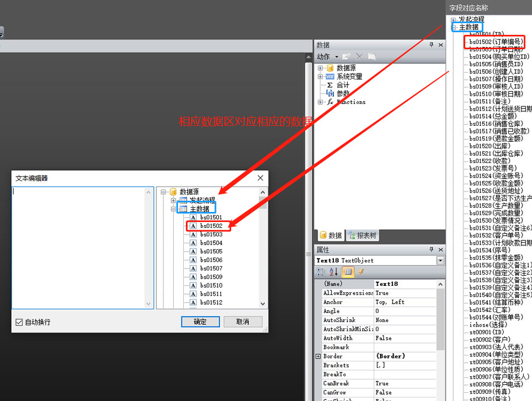The width and height of the screenshot is (532, 401).
Task: Switch to the 报表树 tab
Action: tap(363, 235)
